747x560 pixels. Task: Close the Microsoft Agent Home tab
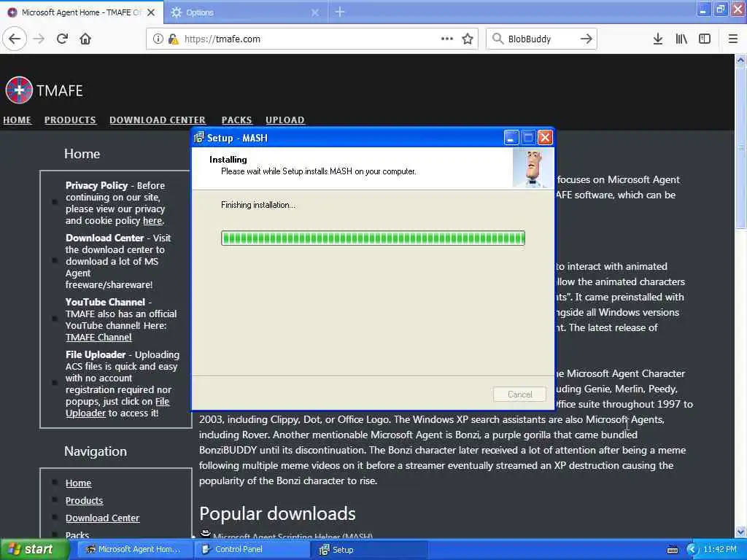(x=151, y=12)
